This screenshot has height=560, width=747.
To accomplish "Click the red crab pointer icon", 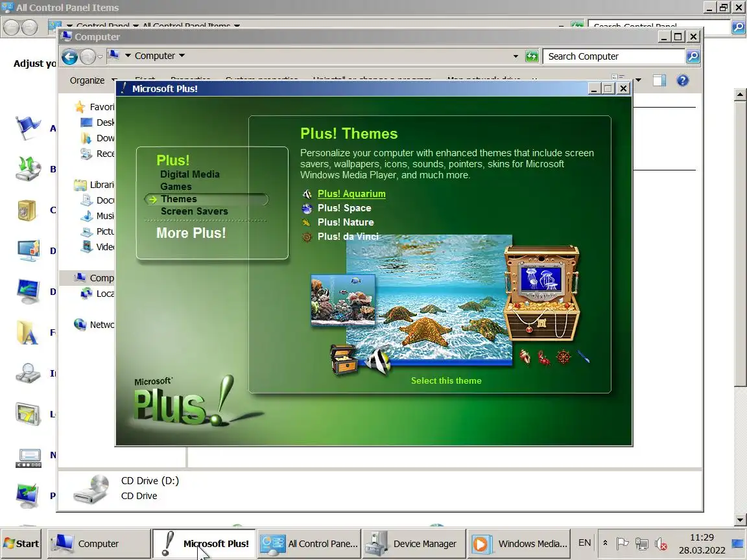I will [x=544, y=358].
